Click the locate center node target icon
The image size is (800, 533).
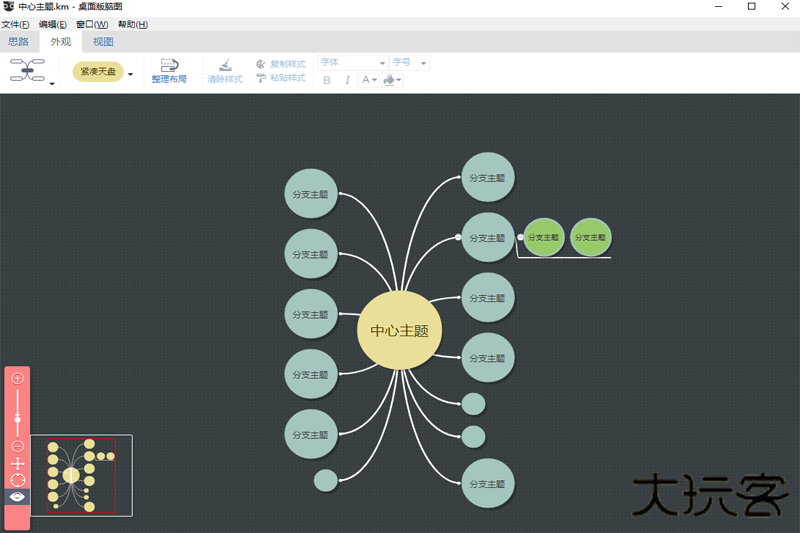click(x=17, y=480)
